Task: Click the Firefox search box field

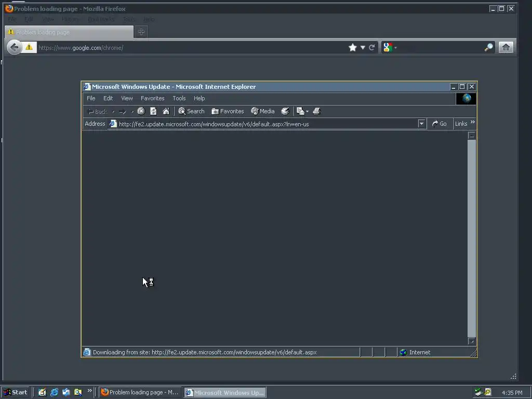Action: click(441, 47)
